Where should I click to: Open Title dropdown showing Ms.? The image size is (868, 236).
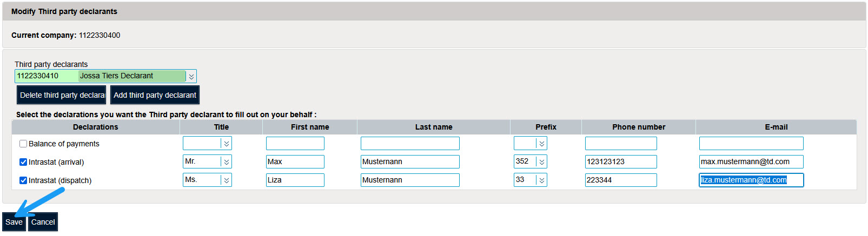coord(227,180)
